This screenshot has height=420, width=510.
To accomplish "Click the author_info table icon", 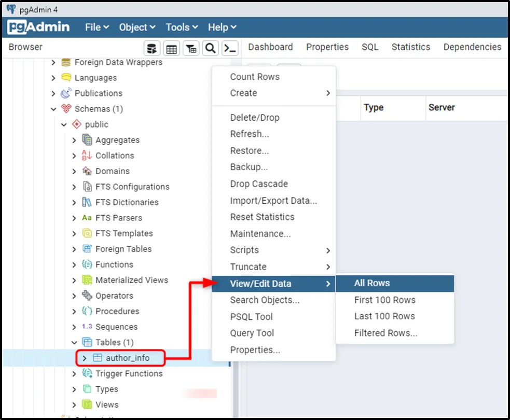I will (97, 358).
